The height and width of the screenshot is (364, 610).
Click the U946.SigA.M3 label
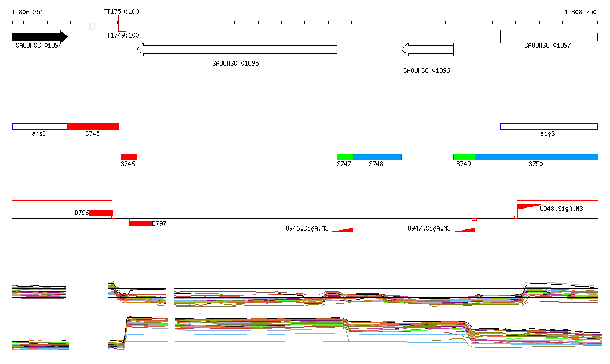307,228
